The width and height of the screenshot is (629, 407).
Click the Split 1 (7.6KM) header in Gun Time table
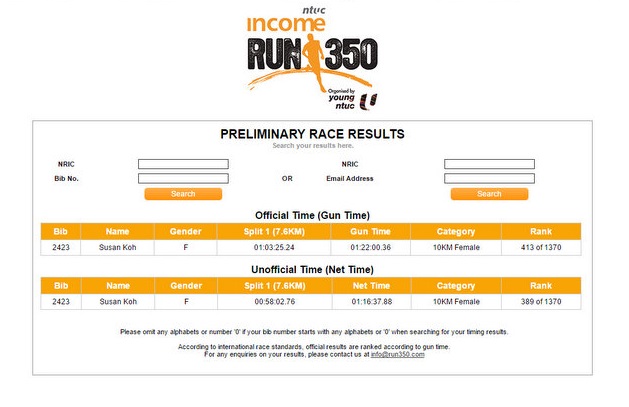[x=274, y=231]
